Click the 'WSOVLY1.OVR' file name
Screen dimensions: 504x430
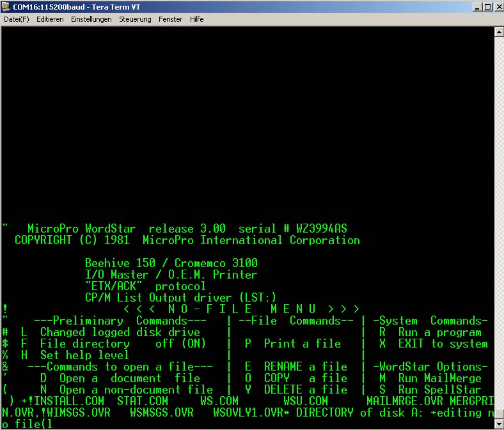(248, 413)
